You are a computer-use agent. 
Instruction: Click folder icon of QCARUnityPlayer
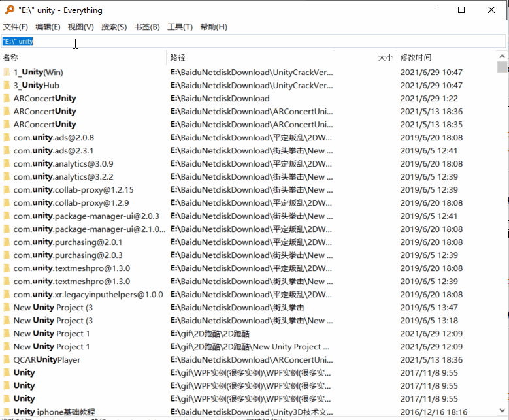click(x=7, y=360)
